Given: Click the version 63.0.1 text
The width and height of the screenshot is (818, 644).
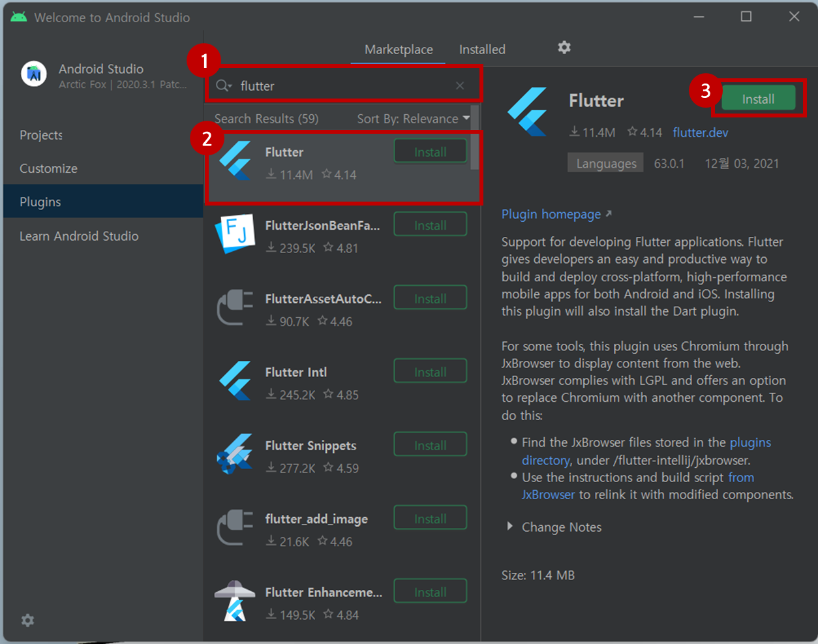Looking at the screenshot, I should [x=669, y=163].
